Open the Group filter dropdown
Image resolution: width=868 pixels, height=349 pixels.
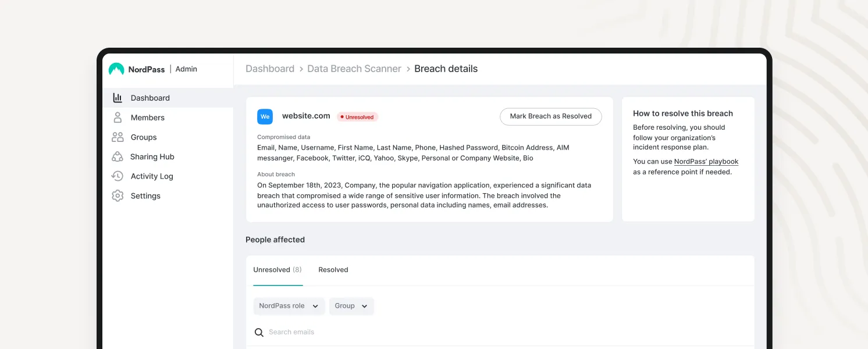(351, 306)
